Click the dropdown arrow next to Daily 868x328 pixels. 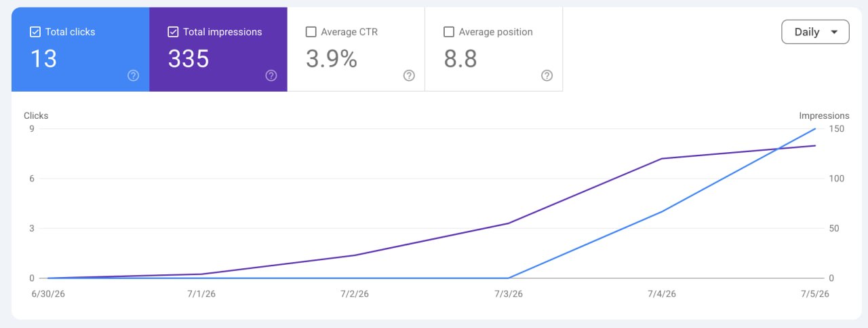(x=835, y=32)
